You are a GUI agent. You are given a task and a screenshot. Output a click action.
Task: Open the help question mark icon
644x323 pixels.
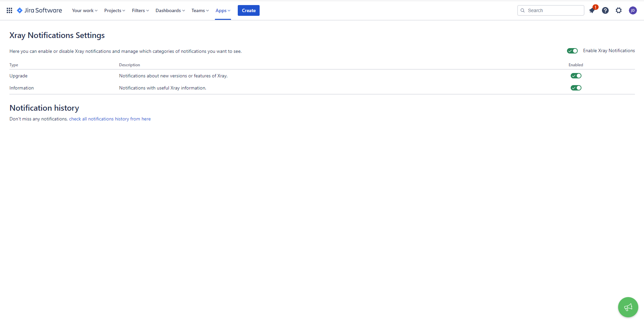pos(605,10)
